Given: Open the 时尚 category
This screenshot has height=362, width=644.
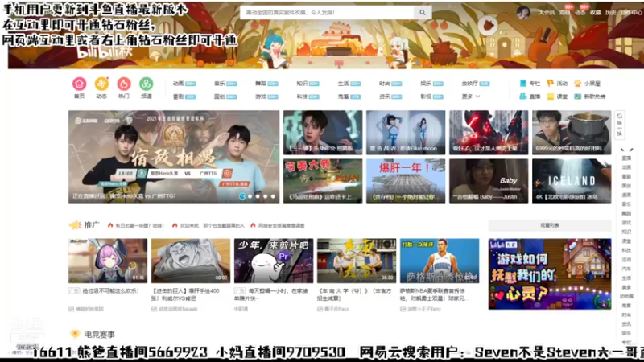Looking at the screenshot, I should pos(385,84).
